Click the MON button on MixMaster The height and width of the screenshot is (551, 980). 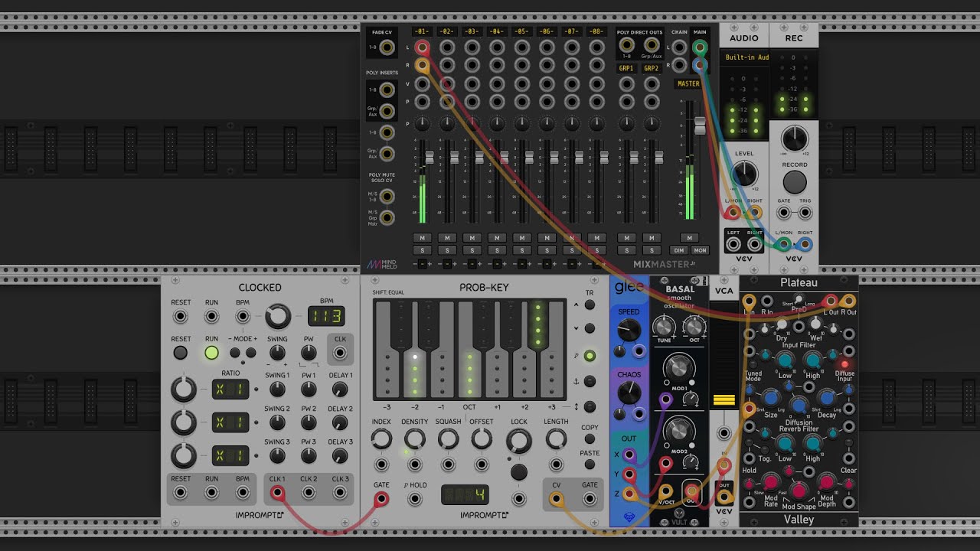(700, 250)
